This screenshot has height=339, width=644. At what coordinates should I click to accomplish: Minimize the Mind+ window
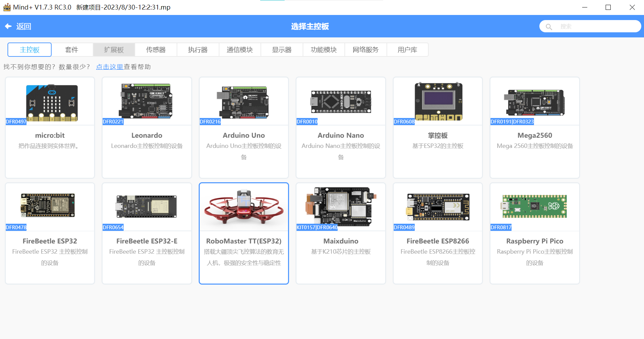[x=585, y=7]
